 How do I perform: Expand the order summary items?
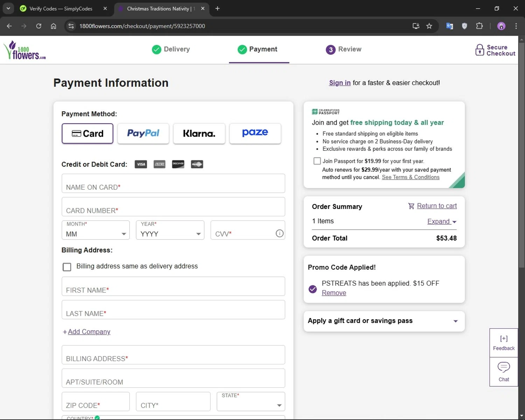pos(442,222)
